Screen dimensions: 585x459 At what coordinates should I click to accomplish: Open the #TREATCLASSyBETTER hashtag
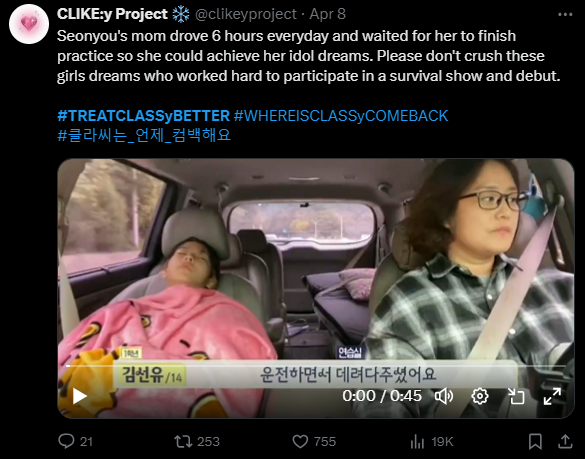point(143,116)
